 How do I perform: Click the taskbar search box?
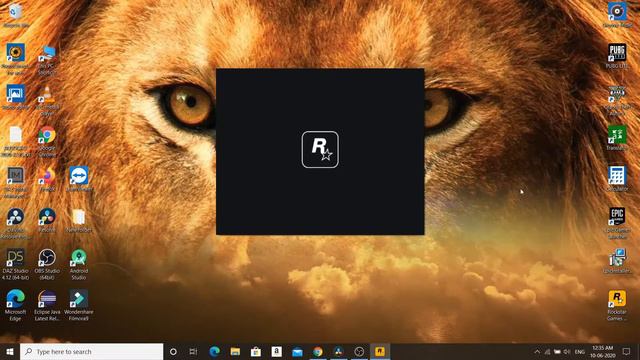[91, 351]
